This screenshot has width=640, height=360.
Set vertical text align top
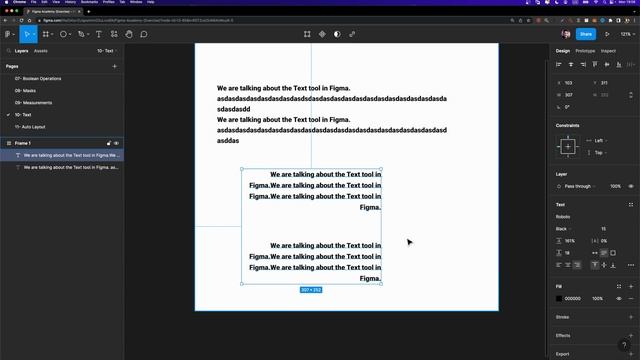595,265
